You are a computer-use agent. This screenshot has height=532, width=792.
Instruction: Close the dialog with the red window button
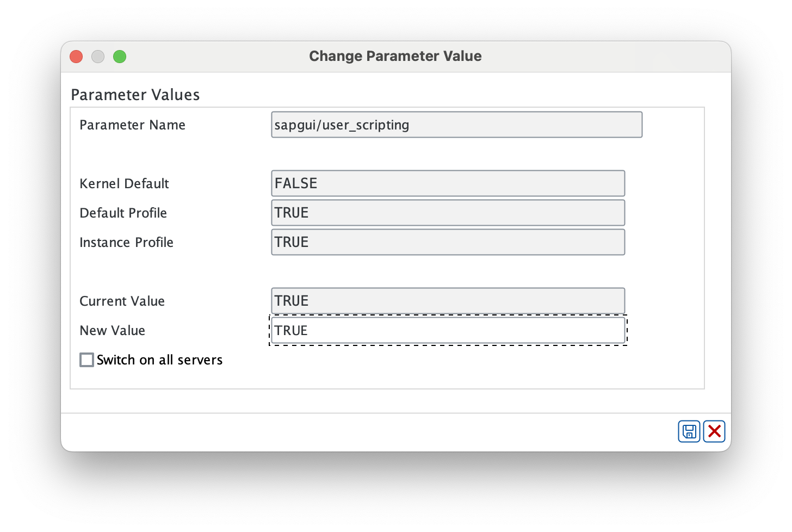coord(76,57)
